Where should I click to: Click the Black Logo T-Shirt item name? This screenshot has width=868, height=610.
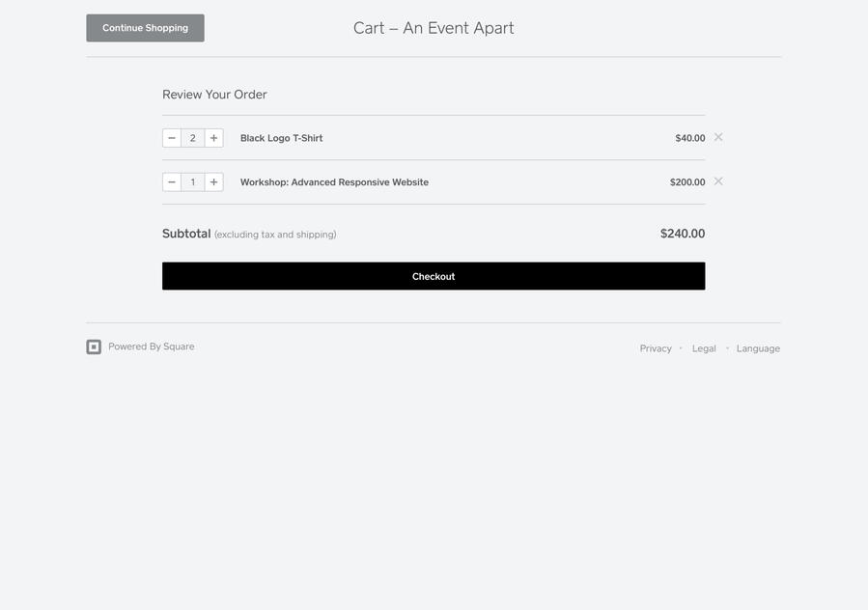(281, 138)
